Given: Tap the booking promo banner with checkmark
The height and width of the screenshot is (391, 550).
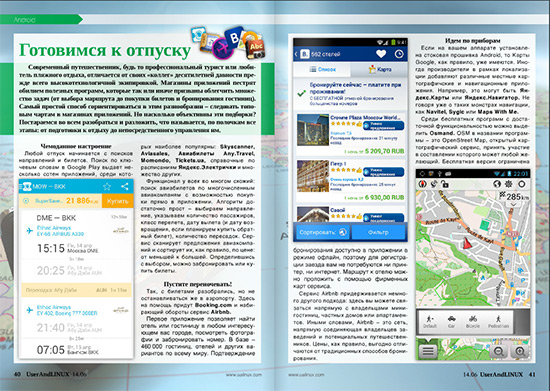Looking at the screenshot, I should point(350,94).
